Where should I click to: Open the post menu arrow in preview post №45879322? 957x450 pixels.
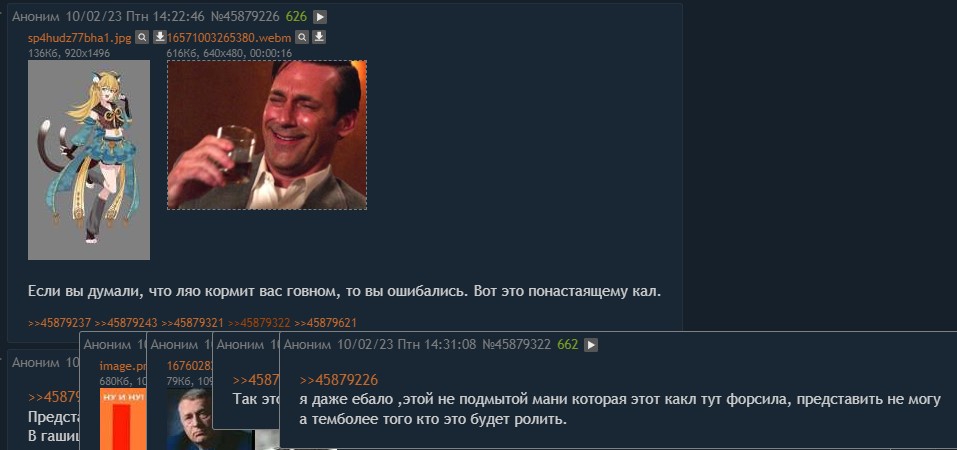point(590,345)
